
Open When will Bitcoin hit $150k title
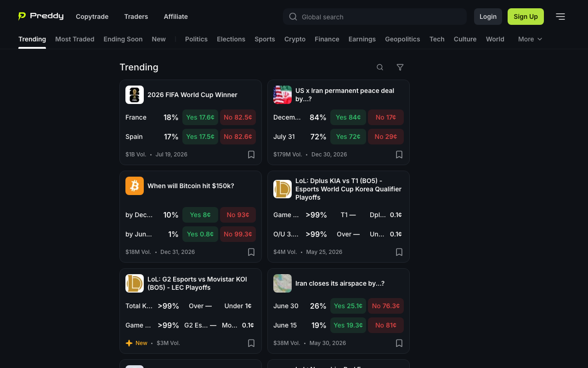[x=191, y=186]
